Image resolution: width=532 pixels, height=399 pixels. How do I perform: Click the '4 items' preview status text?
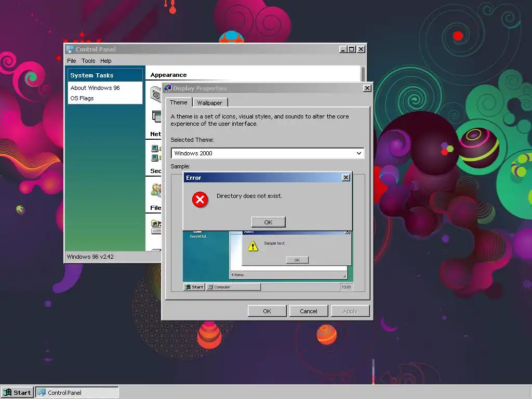(237, 275)
